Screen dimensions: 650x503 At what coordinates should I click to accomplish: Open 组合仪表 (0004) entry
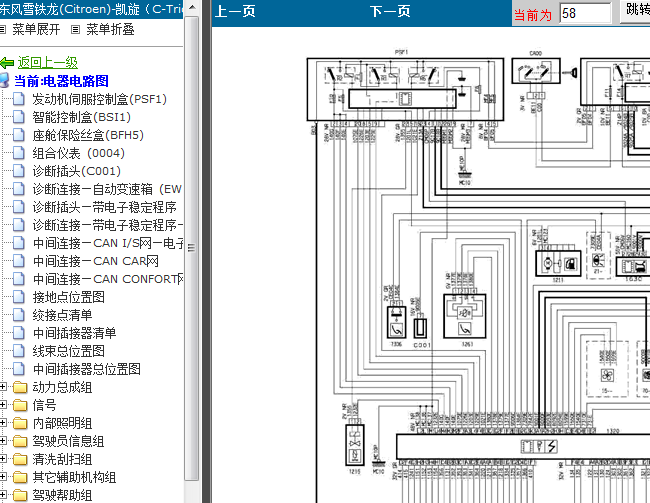pyautogui.click(x=78, y=153)
